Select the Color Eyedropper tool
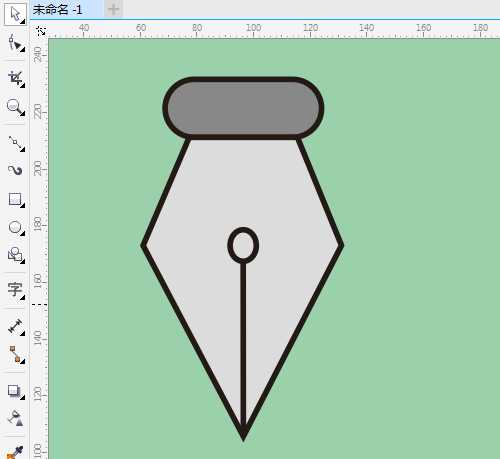500x459 pixels. pos(15,452)
